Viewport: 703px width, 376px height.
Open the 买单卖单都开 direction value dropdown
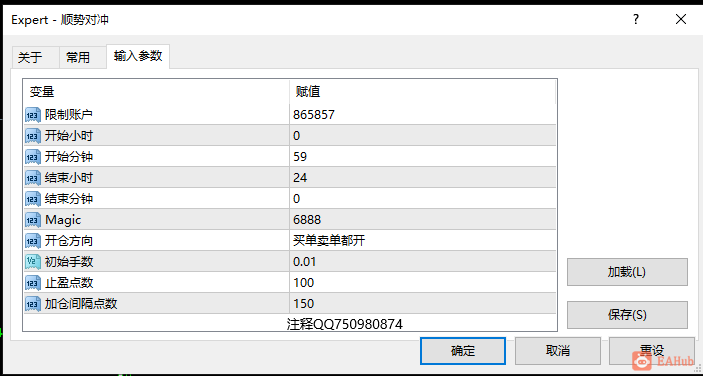tap(422, 241)
